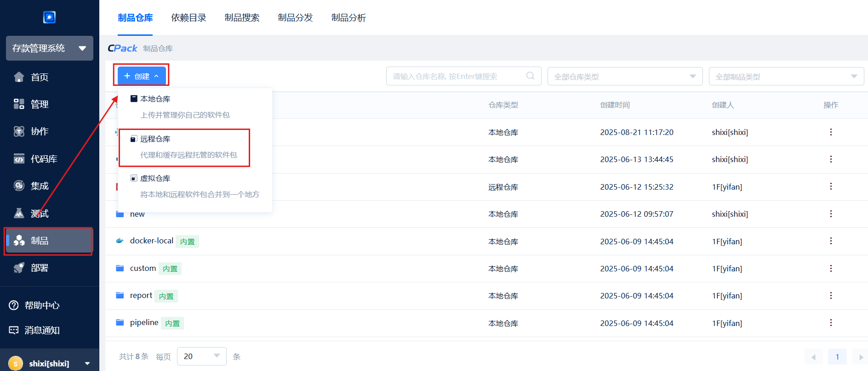868x371 pixels.
Task: Click the 集成 integration icon
Action: (19, 186)
